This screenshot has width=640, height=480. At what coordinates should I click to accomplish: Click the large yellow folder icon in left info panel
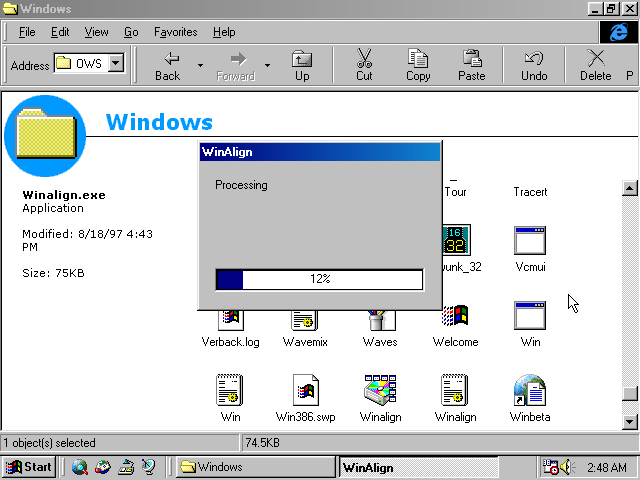[45, 133]
